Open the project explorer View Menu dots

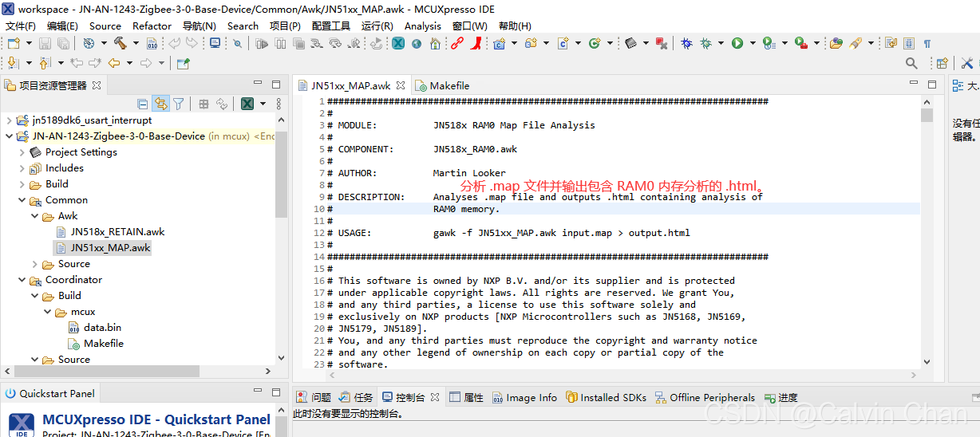click(279, 104)
